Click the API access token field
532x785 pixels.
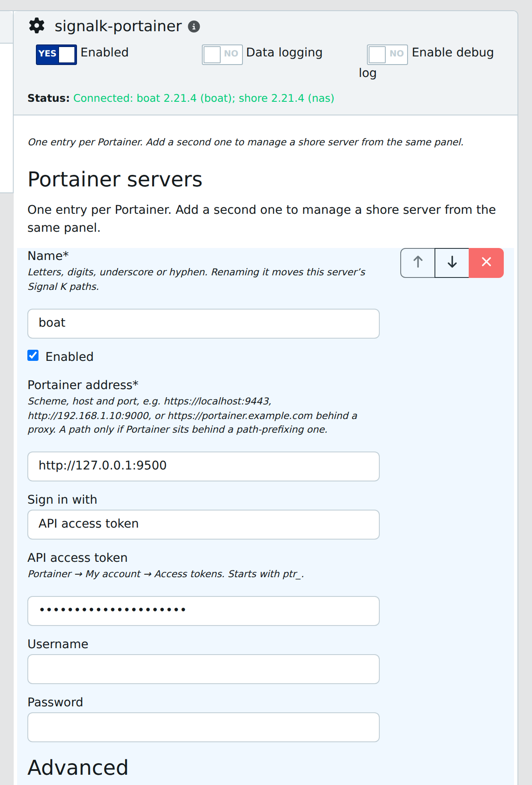204,611
